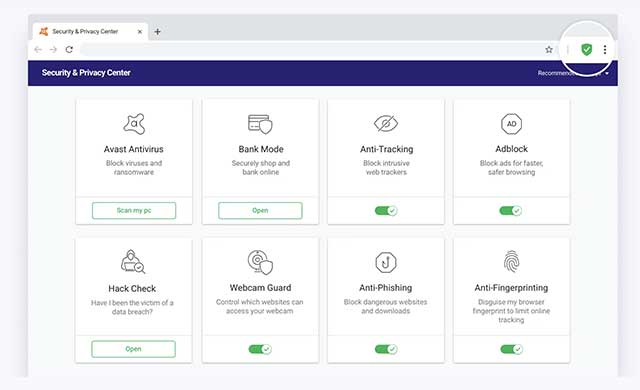Click the Avast Antivirus splat icon
This screenshot has height=390, width=640.
pyautogui.click(x=134, y=124)
